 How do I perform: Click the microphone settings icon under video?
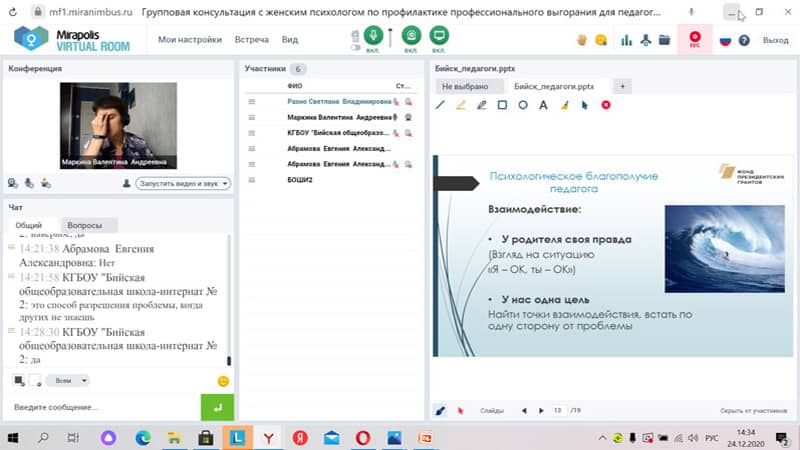tap(29, 183)
